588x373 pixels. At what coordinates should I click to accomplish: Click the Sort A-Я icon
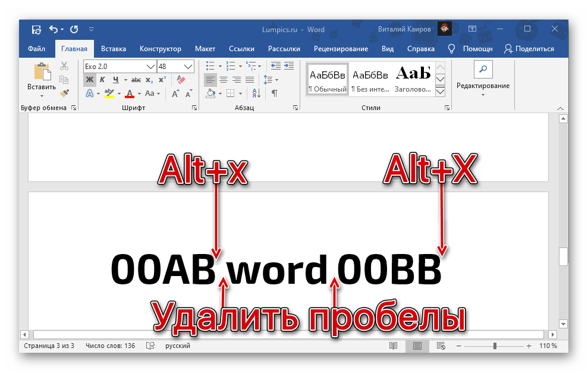[x=255, y=93]
